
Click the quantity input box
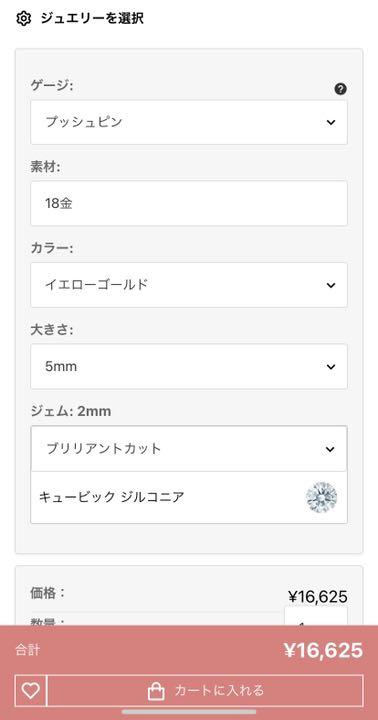tap(316, 616)
